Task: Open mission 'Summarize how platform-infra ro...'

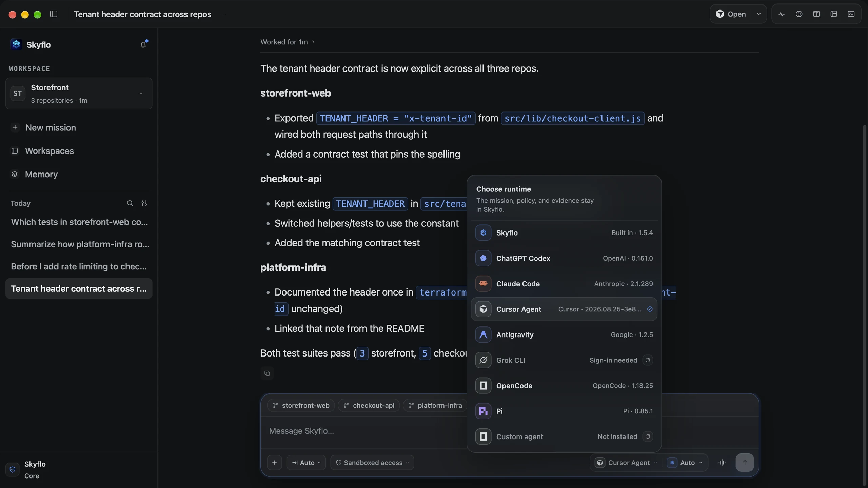Action: pyautogui.click(x=79, y=244)
